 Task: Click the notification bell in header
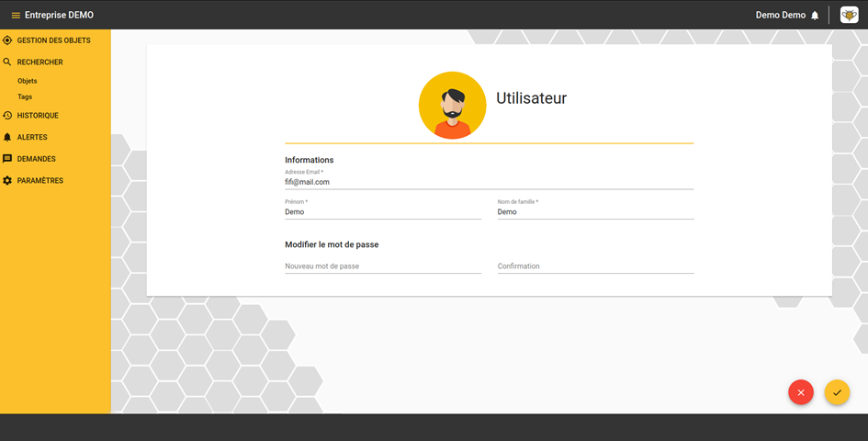(x=815, y=16)
